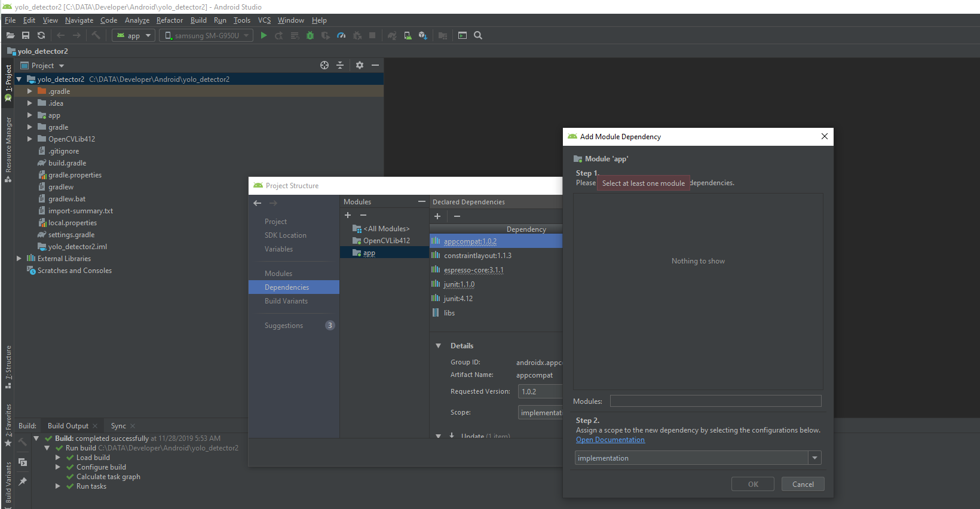Open the app run configuration dropdown
This screenshot has width=980, height=509.
(x=134, y=36)
